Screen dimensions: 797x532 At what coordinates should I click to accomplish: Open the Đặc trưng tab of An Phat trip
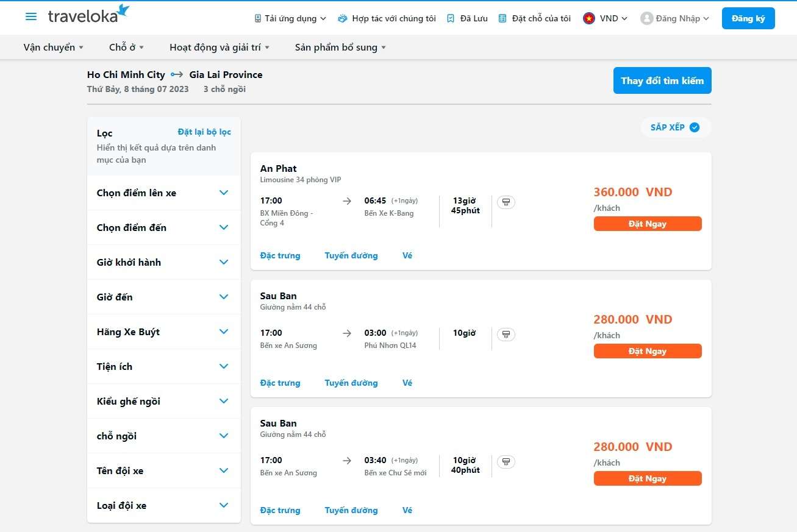(280, 255)
